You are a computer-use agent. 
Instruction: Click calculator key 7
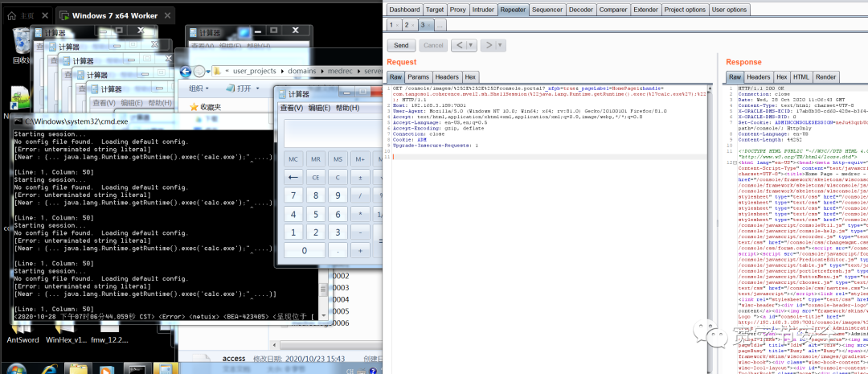(293, 195)
